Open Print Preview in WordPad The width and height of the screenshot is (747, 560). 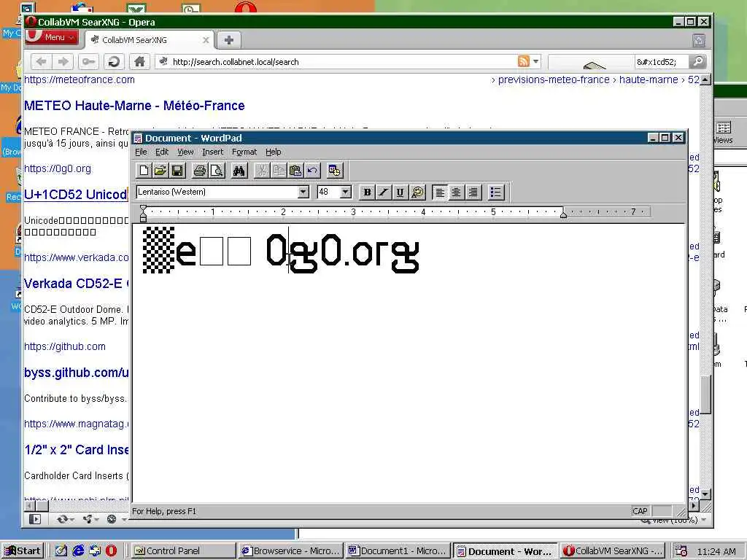(x=217, y=171)
